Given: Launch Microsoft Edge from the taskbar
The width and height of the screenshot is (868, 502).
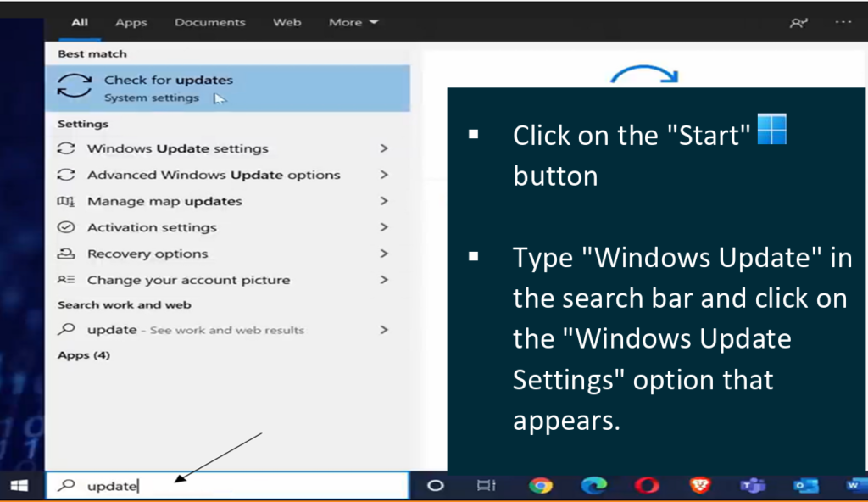Looking at the screenshot, I should pos(594,485).
